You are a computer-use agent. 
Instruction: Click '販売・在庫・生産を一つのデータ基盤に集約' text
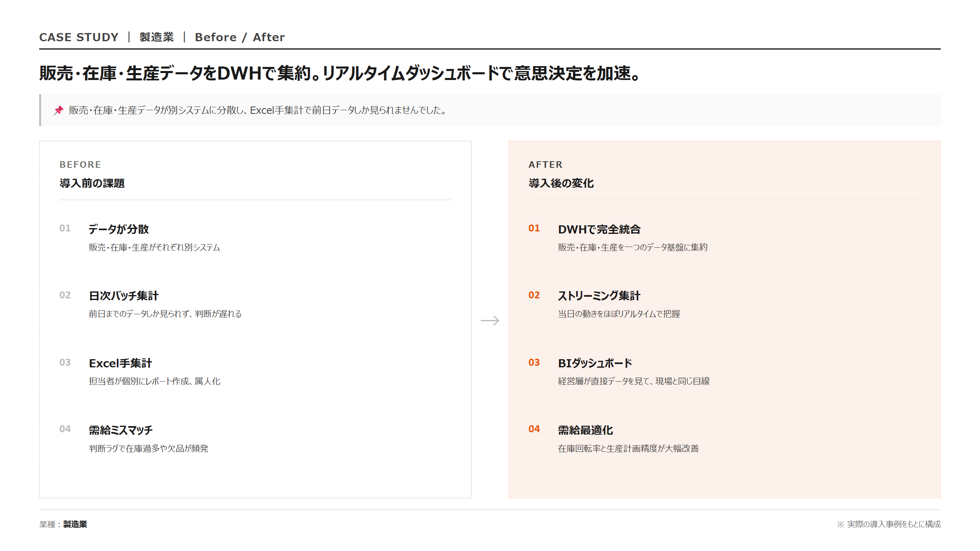633,247
